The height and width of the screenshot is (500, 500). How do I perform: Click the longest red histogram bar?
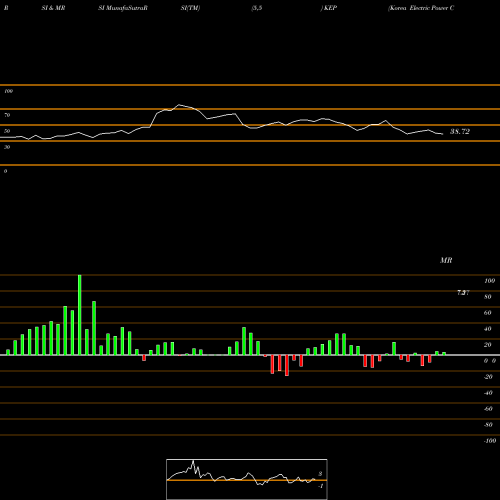pos(287,365)
